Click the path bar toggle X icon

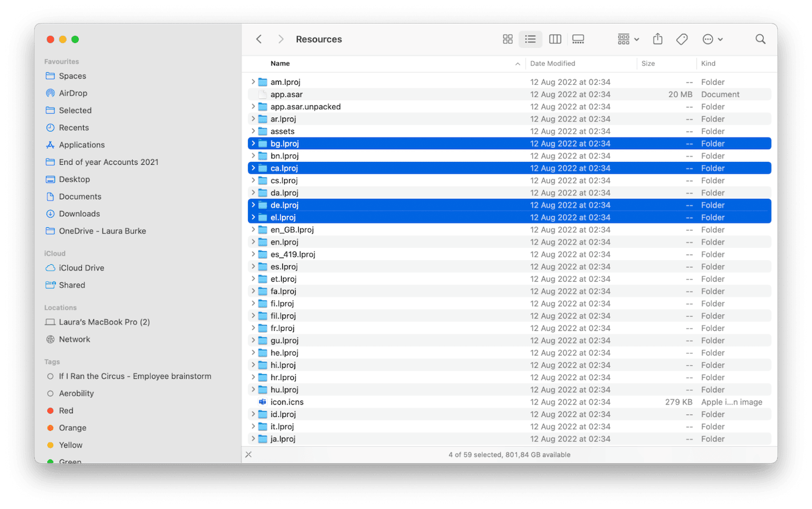click(x=248, y=454)
